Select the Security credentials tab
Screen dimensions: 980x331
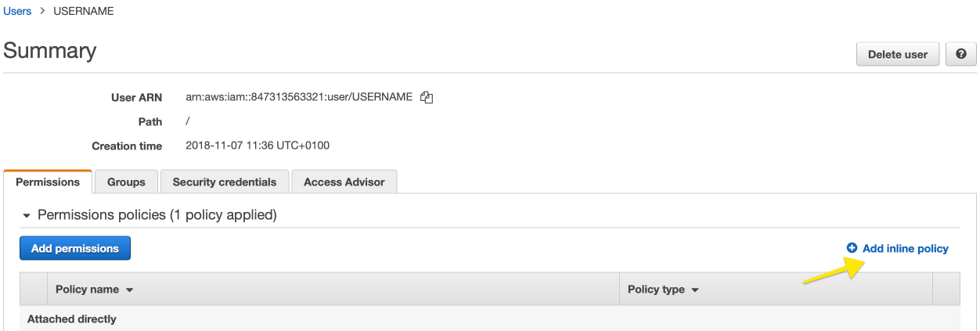224,182
